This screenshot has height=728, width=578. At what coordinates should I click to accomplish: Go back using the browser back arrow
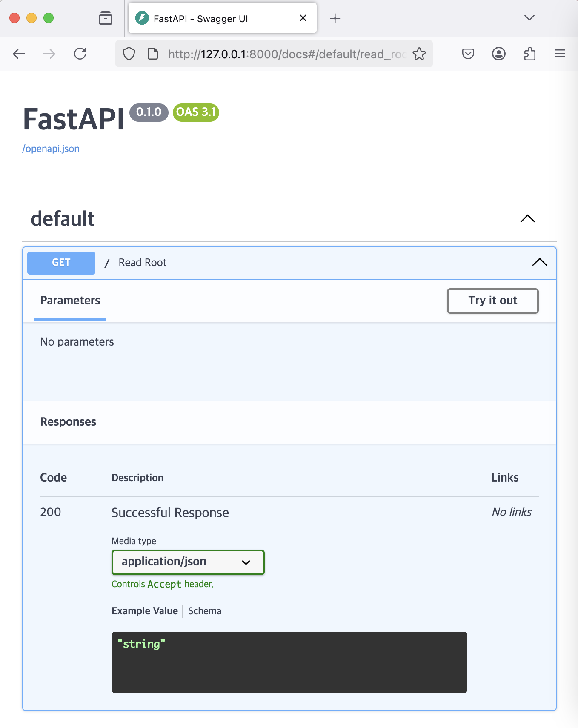19,54
